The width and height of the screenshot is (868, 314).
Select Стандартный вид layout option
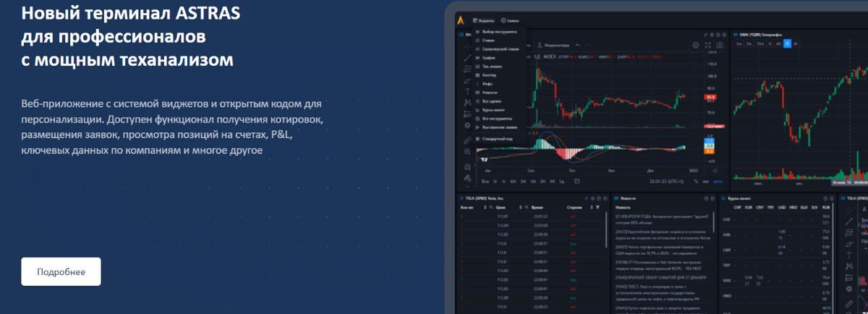pyautogui.click(x=495, y=138)
